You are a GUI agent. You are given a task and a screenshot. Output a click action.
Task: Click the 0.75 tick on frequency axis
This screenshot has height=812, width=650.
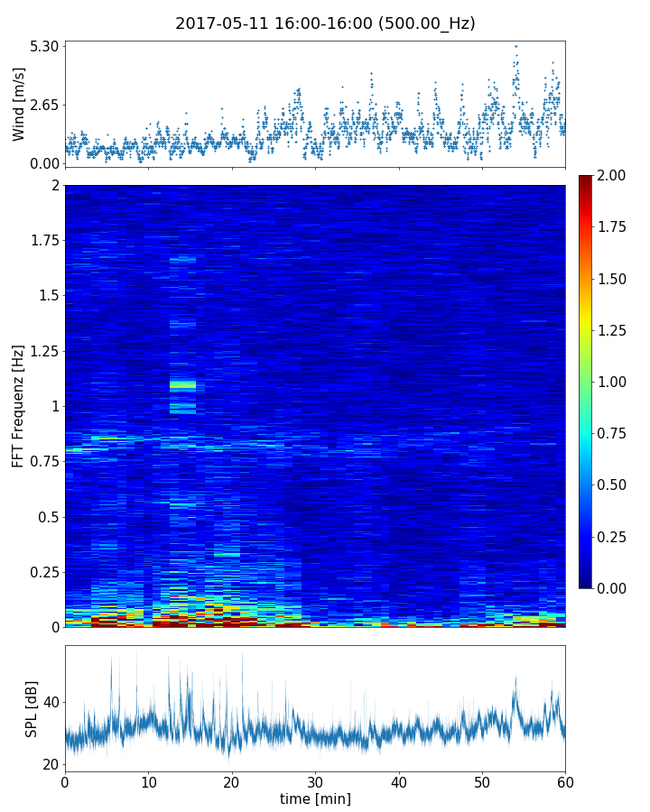click(43, 462)
